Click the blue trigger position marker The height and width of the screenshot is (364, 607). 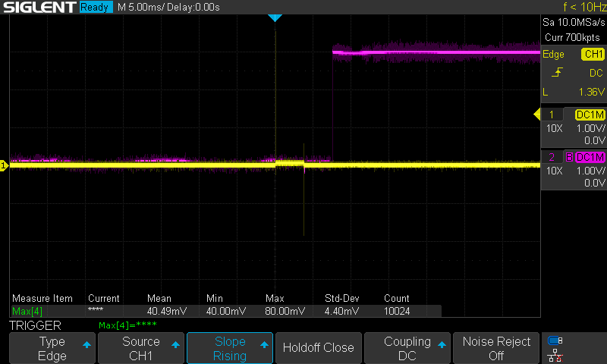click(275, 17)
